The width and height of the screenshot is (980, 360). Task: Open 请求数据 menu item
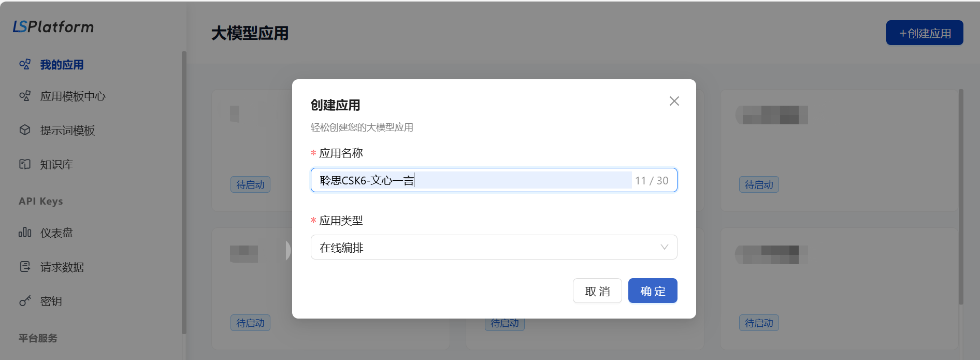click(x=62, y=267)
